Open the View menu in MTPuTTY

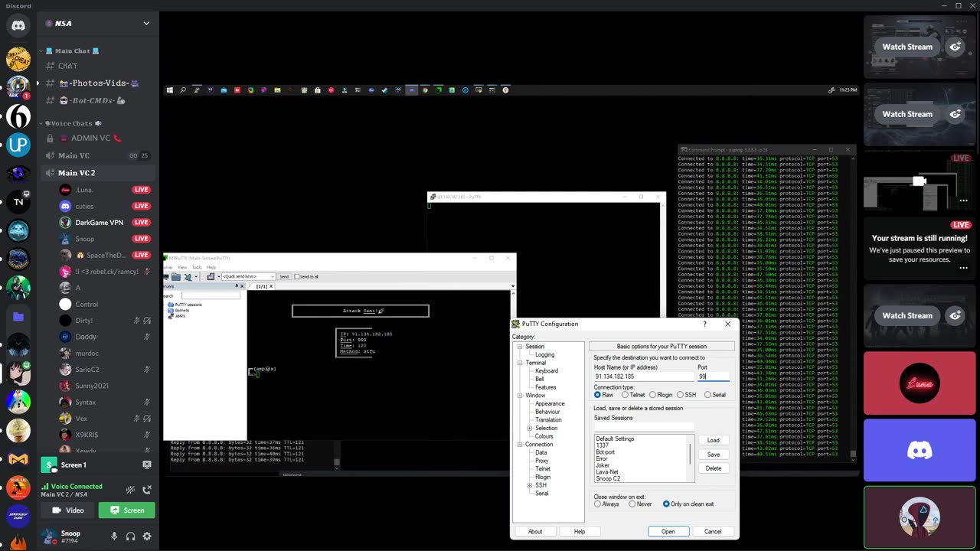(183, 267)
